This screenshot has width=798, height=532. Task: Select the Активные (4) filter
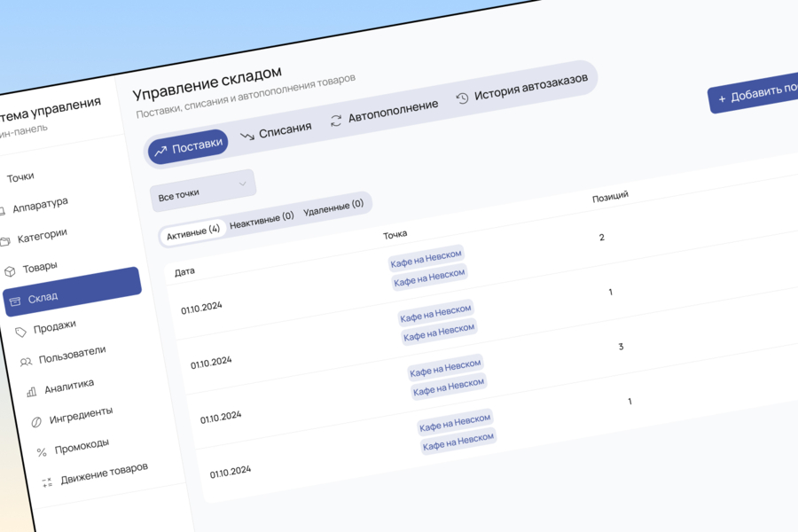click(193, 233)
